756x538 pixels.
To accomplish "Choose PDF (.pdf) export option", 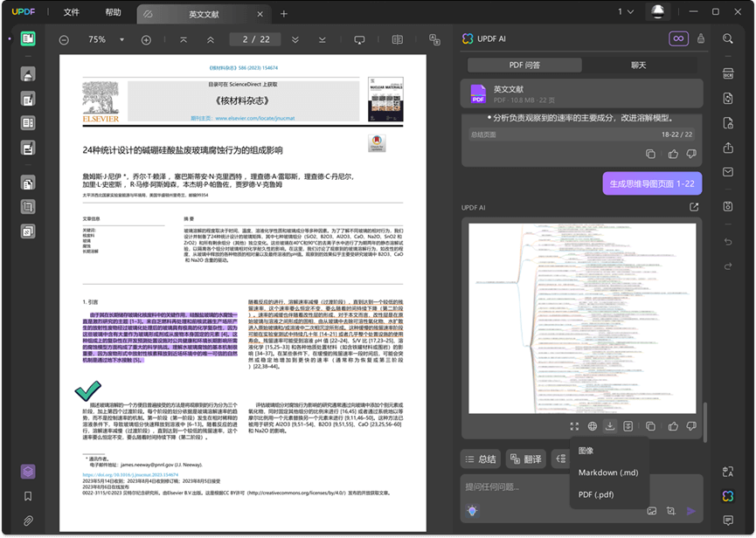I will point(609,494).
